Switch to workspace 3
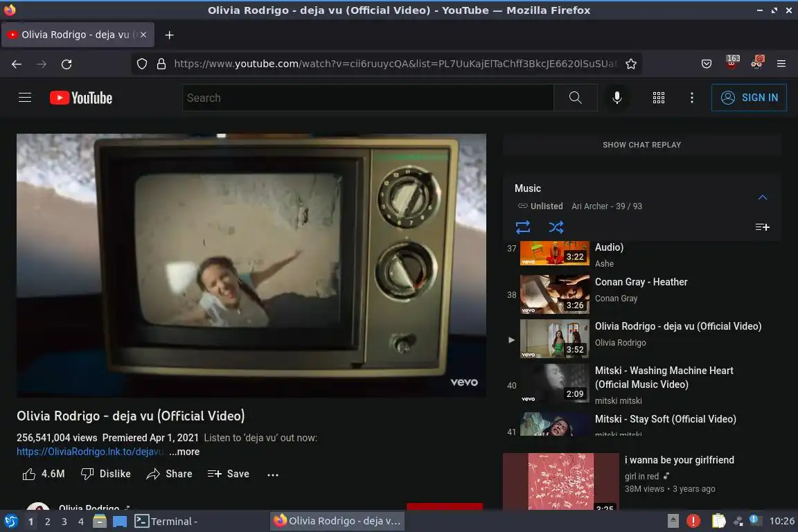This screenshot has width=798, height=532. pos(64,522)
